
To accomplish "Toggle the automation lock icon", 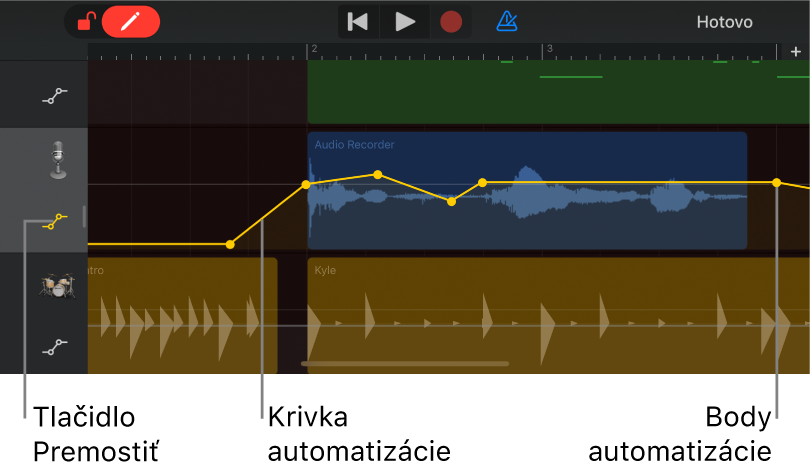I will [87, 21].
